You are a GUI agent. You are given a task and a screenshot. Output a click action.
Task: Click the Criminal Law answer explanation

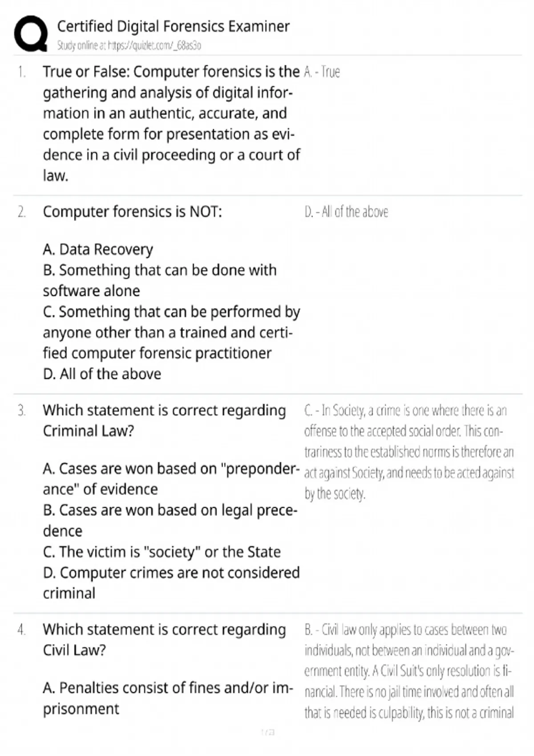(409, 451)
